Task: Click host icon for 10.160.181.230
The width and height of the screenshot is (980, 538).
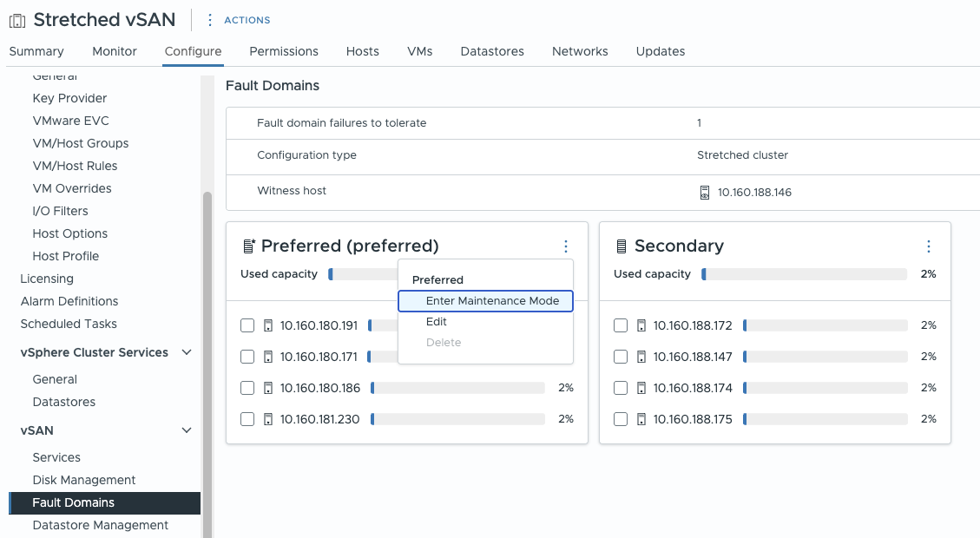Action: [x=267, y=419]
